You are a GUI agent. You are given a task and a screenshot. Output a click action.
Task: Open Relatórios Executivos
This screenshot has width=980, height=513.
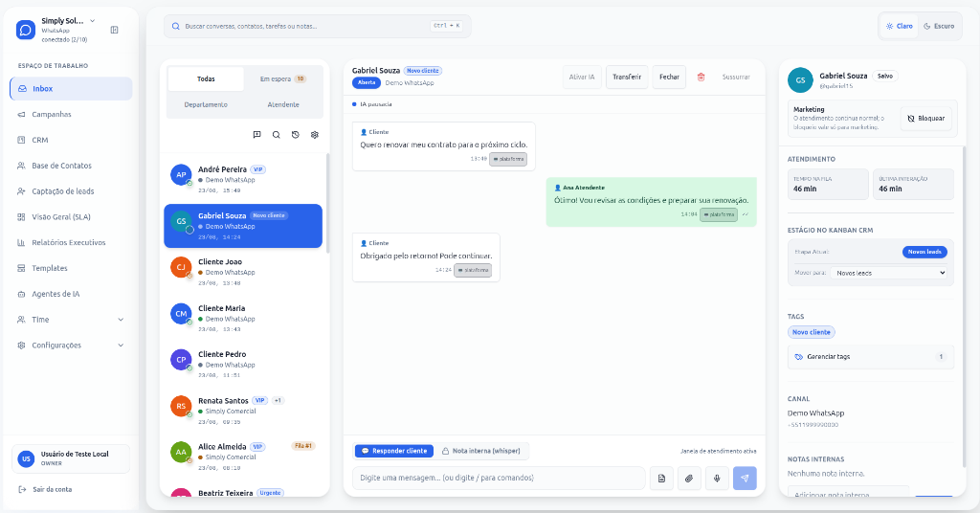point(71,242)
